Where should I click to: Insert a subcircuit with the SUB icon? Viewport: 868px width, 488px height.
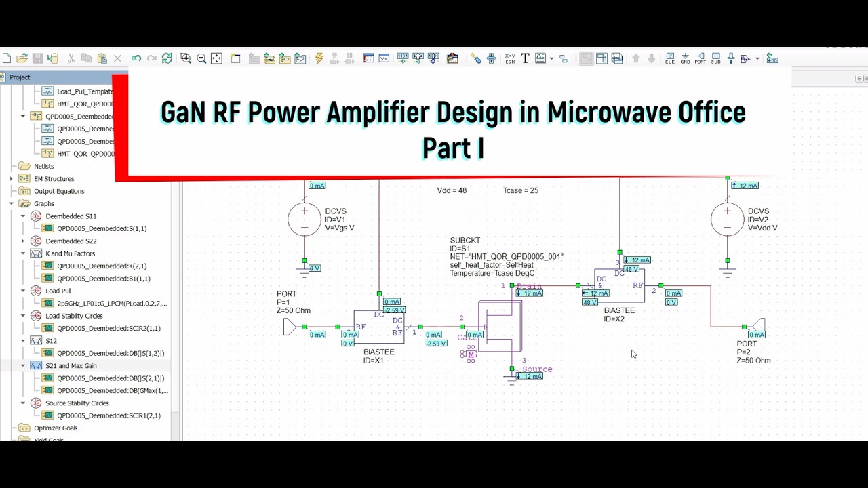pyautogui.click(x=716, y=59)
